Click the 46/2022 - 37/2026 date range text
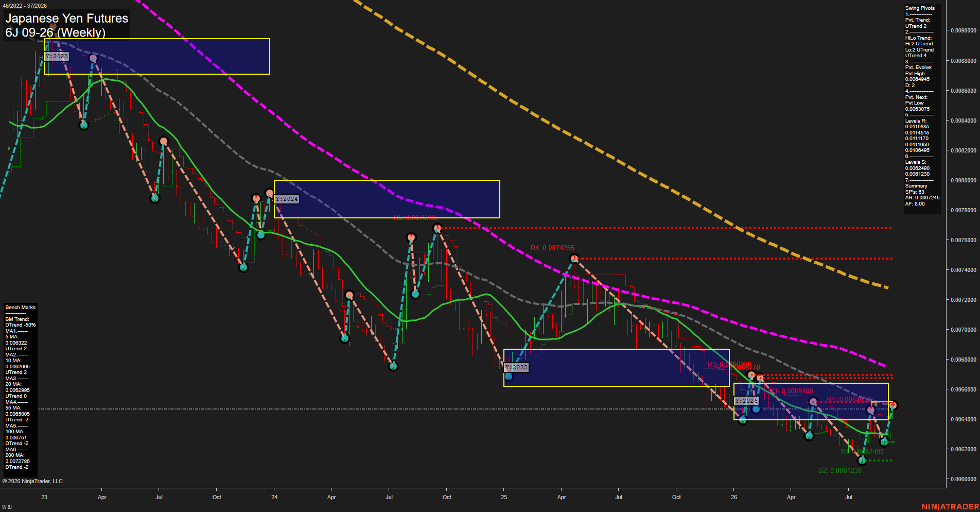Screen dimensions: 980x512 [x=25, y=6]
